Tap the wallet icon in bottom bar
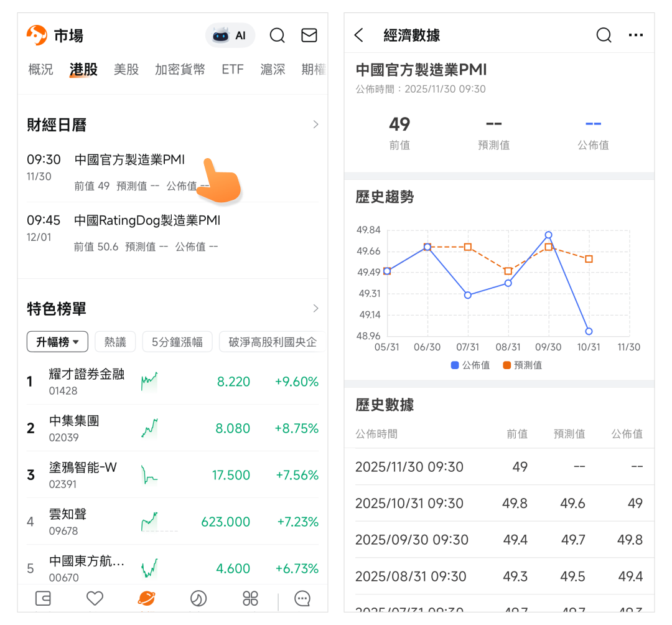Screen dimensions: 672x625 43,599
